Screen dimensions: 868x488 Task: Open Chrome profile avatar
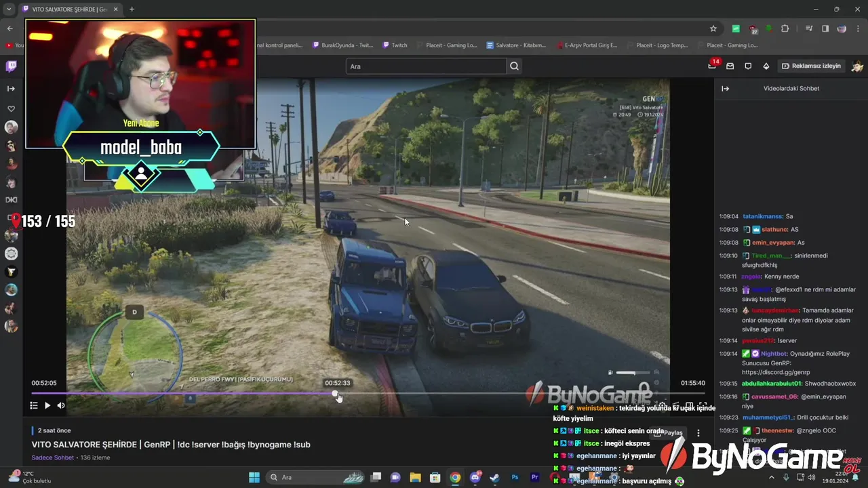pos(842,28)
